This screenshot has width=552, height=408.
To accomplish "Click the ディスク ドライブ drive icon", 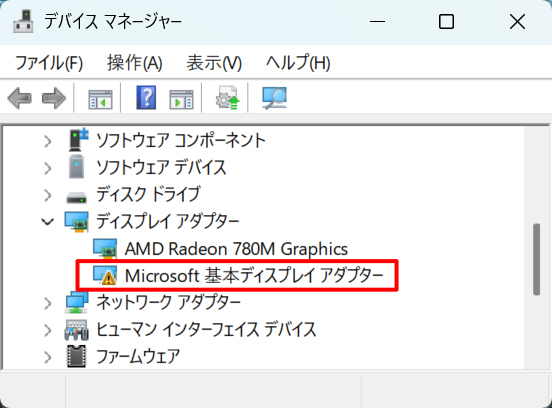I will [x=76, y=197].
